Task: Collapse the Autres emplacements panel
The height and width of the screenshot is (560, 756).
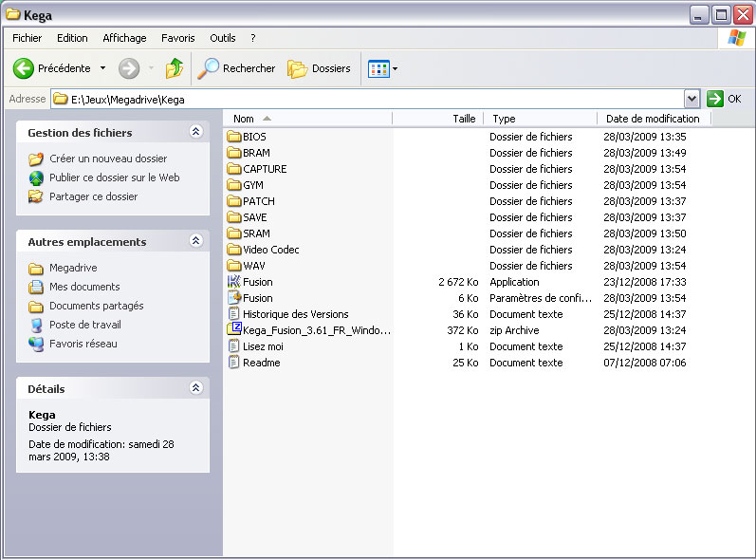Action: coord(195,241)
